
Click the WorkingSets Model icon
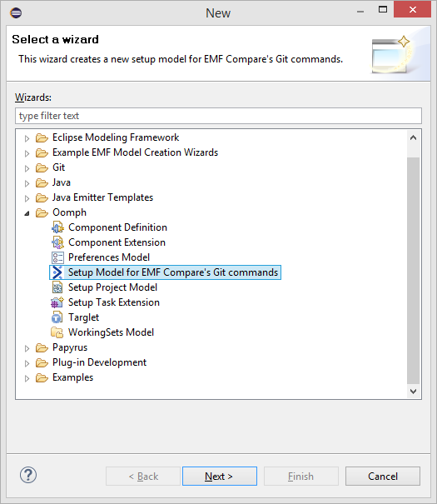pyautogui.click(x=57, y=332)
